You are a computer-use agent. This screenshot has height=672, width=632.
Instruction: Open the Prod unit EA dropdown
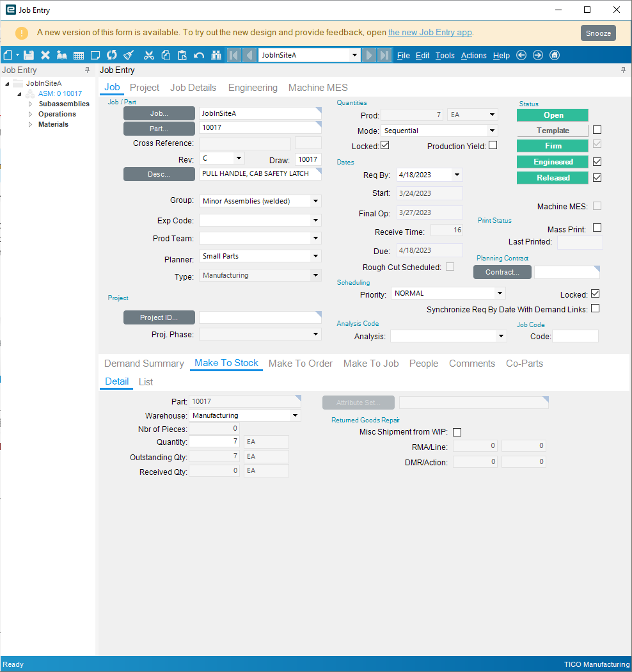point(492,115)
